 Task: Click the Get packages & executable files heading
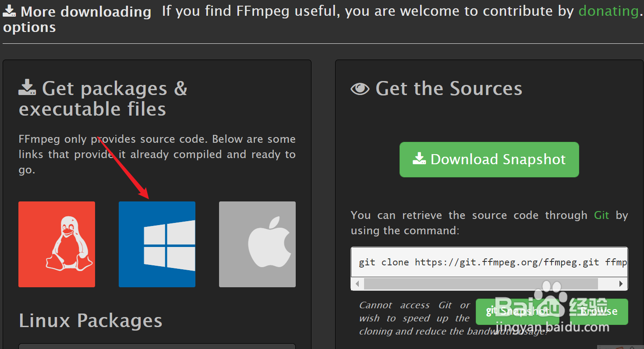tap(103, 99)
